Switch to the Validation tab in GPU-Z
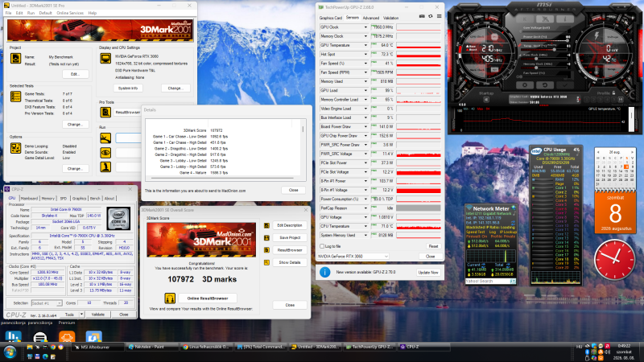Viewport: 644px width, 362px height. click(391, 18)
